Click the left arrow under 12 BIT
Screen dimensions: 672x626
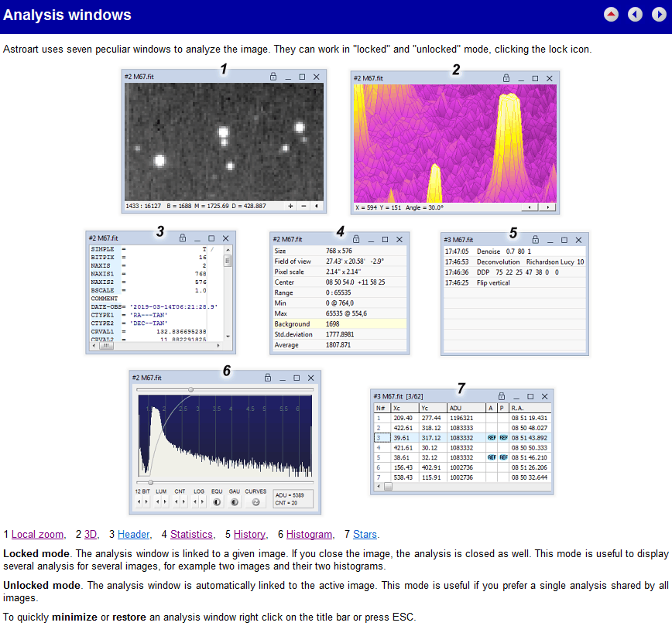pyautogui.click(x=139, y=501)
